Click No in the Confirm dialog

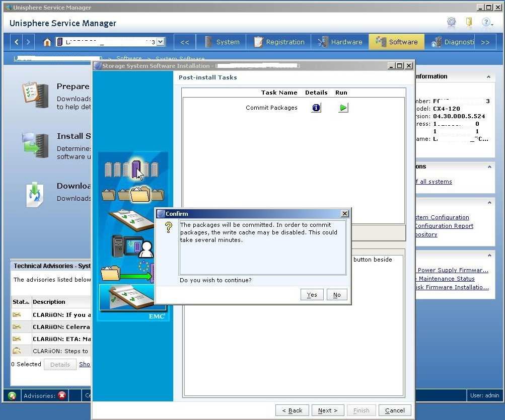click(337, 294)
